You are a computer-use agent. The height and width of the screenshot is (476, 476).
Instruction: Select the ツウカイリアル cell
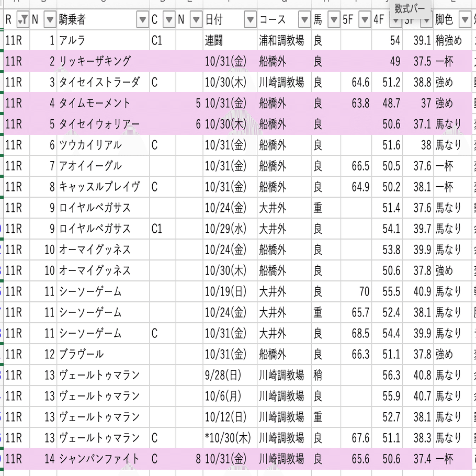click(103, 145)
